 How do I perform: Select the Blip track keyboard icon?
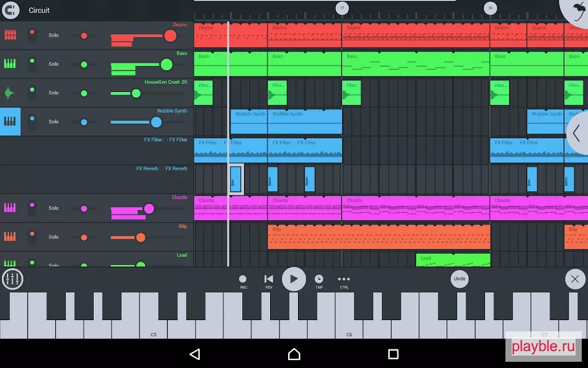(10, 237)
